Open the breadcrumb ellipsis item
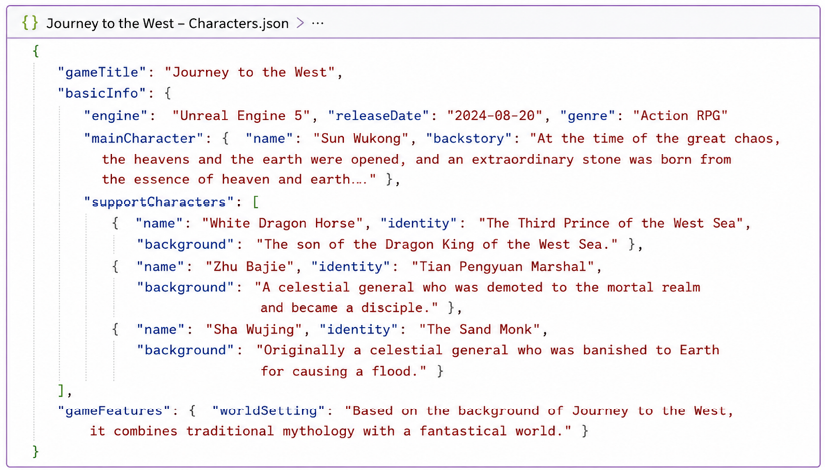The height and width of the screenshot is (470, 825). point(317,24)
